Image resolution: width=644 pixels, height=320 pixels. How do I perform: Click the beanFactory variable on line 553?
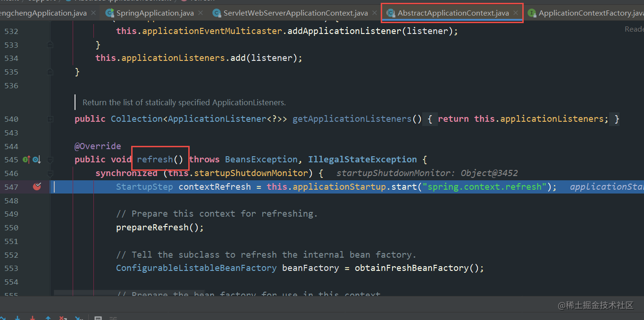point(310,268)
